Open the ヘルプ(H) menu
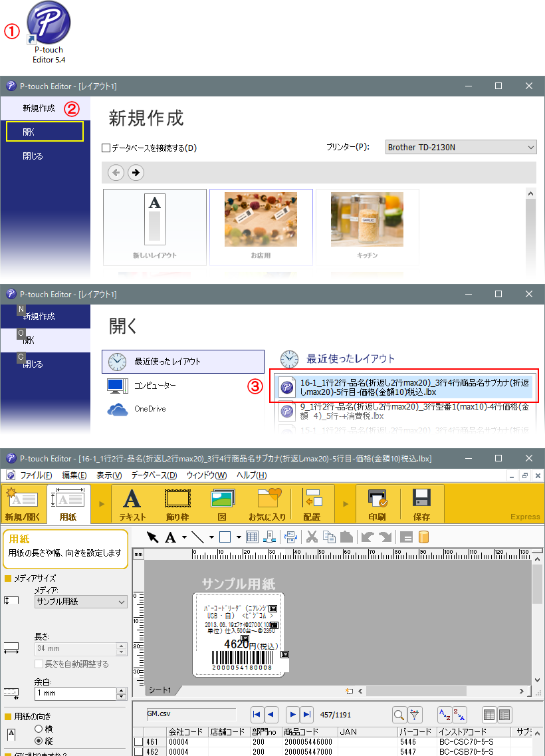 (x=251, y=475)
